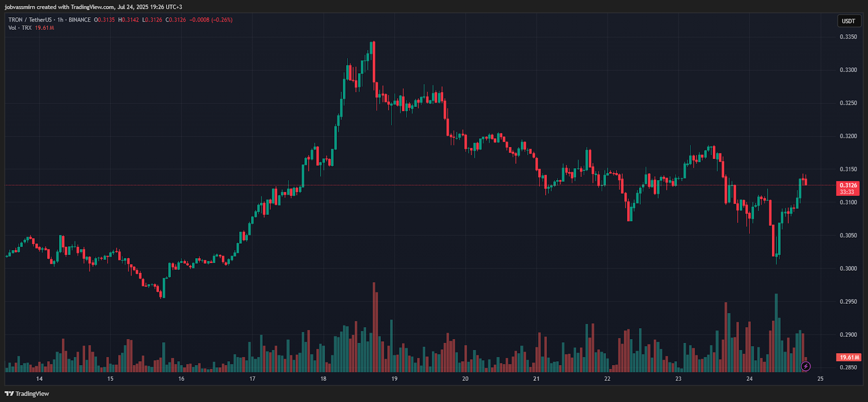Viewport: 868px width, 402px height.
Task: Click the red 19.61 M volume axis label
Action: pos(849,356)
